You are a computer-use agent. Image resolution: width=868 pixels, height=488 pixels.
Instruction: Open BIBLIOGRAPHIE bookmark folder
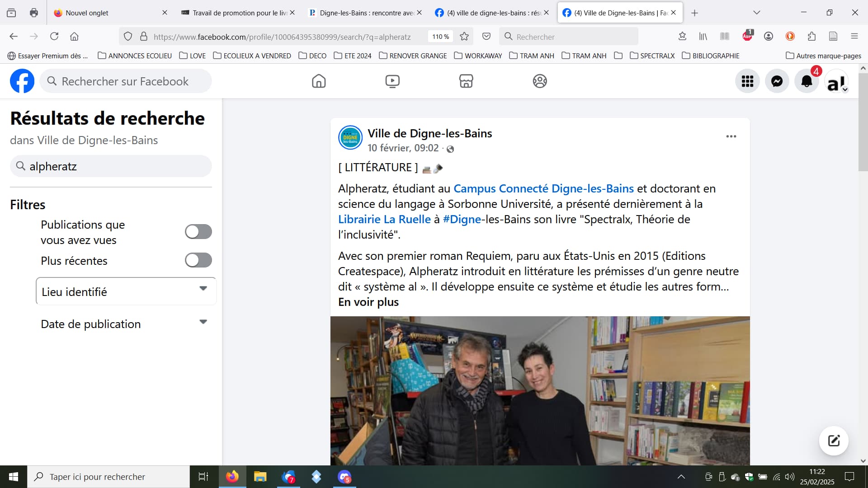point(711,56)
